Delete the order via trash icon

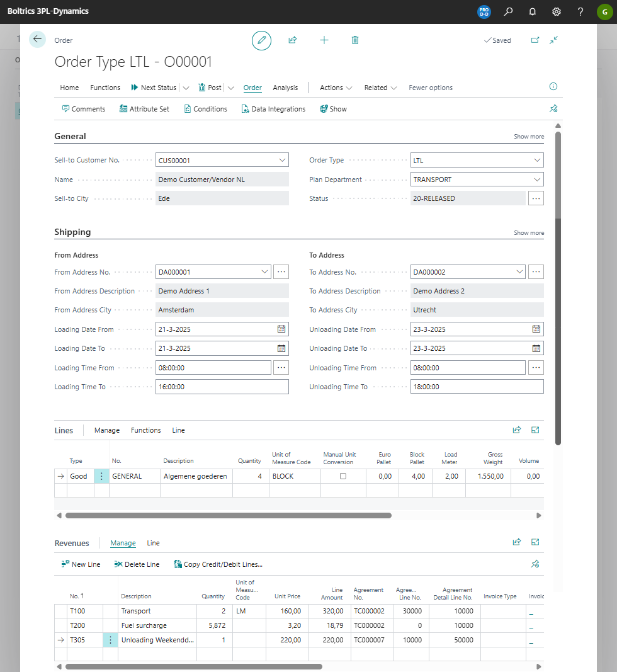pyautogui.click(x=354, y=40)
